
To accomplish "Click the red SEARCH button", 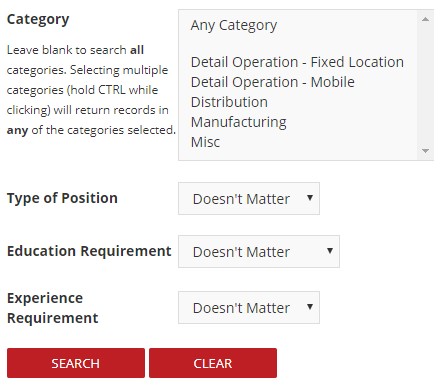I will pyautogui.click(x=76, y=363).
